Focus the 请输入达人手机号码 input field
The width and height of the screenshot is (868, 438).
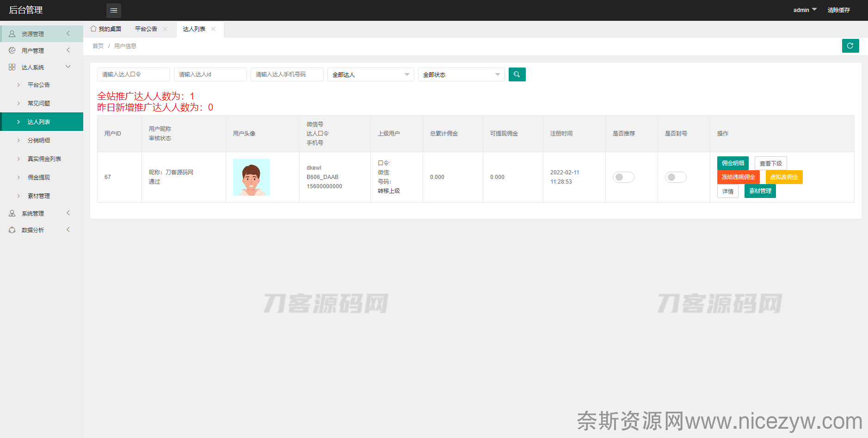click(x=287, y=74)
